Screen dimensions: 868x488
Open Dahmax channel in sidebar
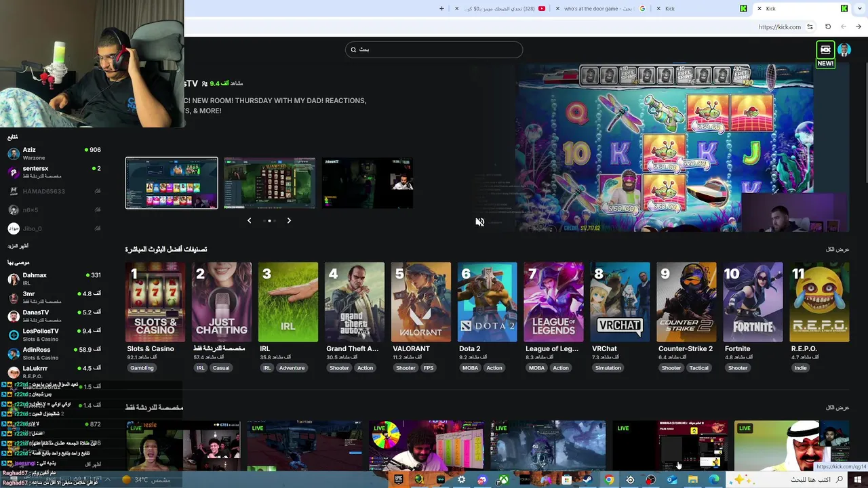(54, 279)
